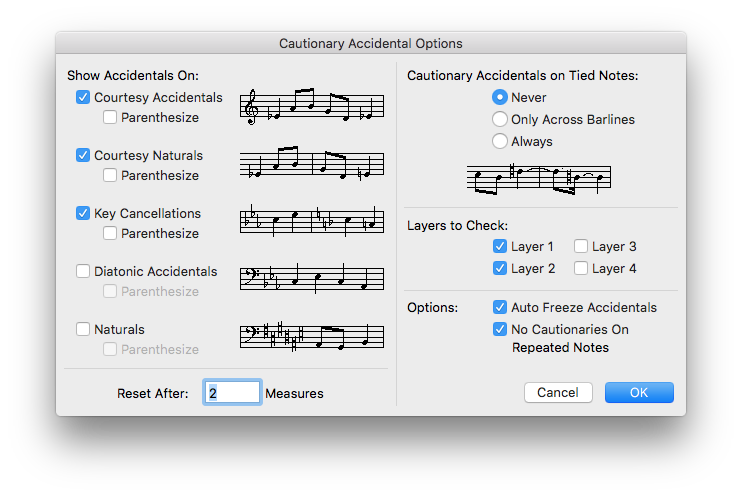Disable the Key Cancellations option
Image resolution: width=742 pixels, height=496 pixels.
pyautogui.click(x=83, y=213)
